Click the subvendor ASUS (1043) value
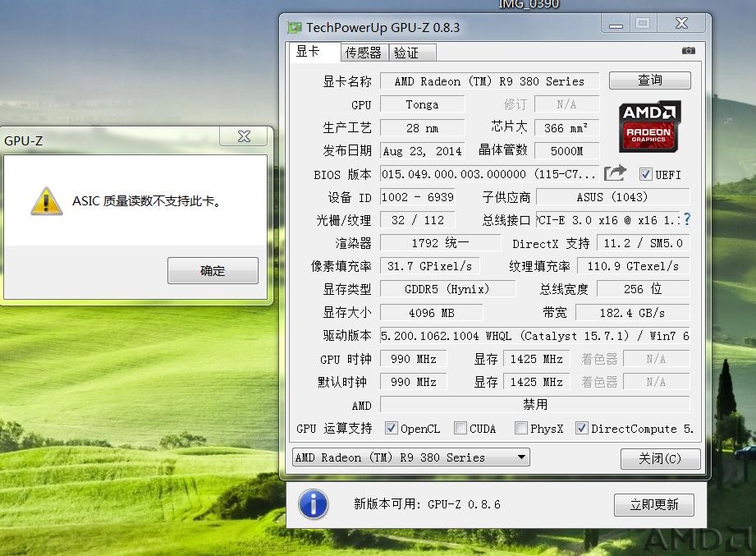The width and height of the screenshot is (756, 556). coord(613,197)
